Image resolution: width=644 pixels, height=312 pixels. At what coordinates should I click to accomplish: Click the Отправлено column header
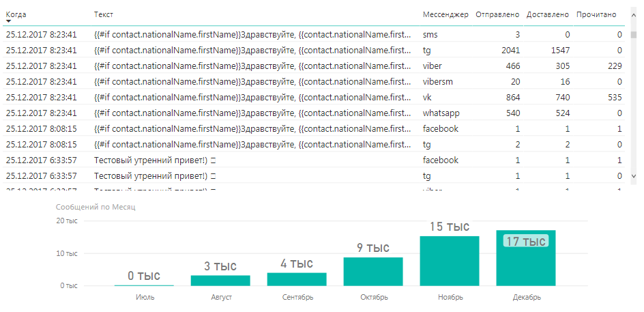coord(498,14)
